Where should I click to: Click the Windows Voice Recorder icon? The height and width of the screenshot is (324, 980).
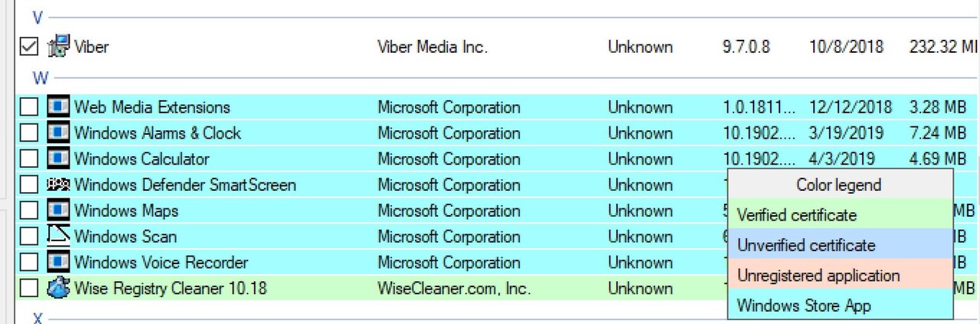point(58,263)
